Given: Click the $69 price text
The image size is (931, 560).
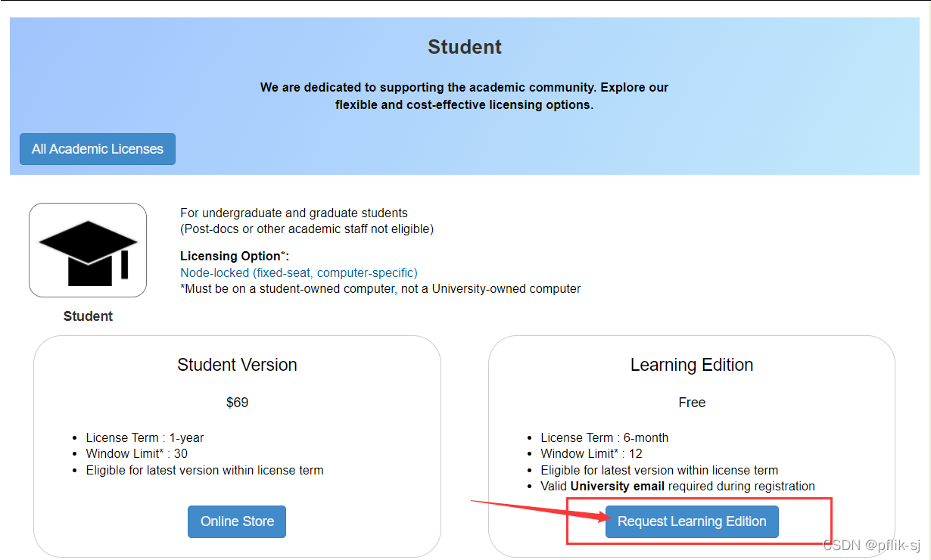Looking at the screenshot, I should tap(237, 403).
